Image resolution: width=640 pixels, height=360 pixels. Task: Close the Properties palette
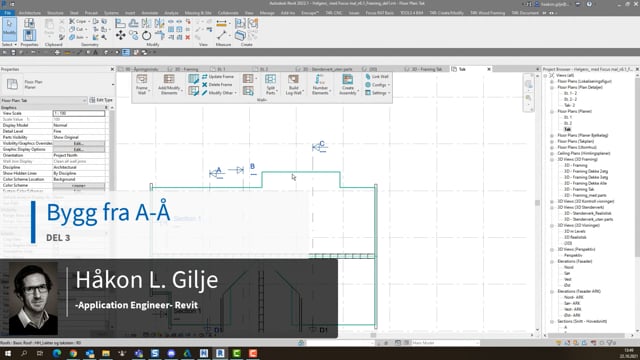pyautogui.click(x=112, y=69)
